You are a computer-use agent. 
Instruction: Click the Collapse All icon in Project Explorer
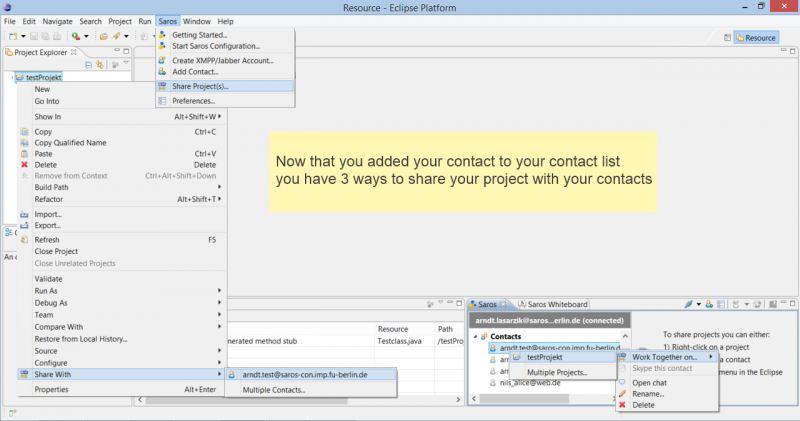(x=88, y=65)
